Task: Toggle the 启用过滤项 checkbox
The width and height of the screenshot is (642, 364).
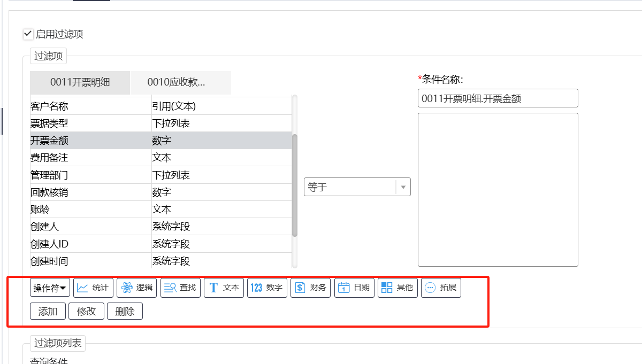Action: (x=28, y=34)
